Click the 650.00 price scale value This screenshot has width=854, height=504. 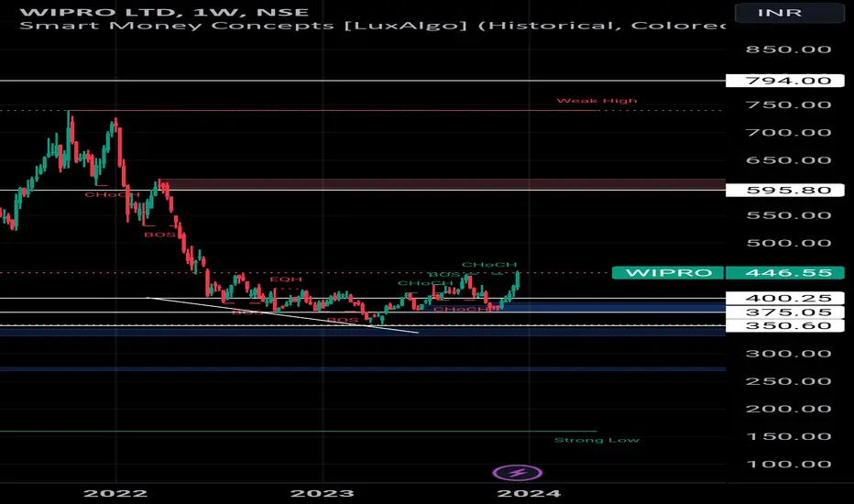[x=788, y=160]
